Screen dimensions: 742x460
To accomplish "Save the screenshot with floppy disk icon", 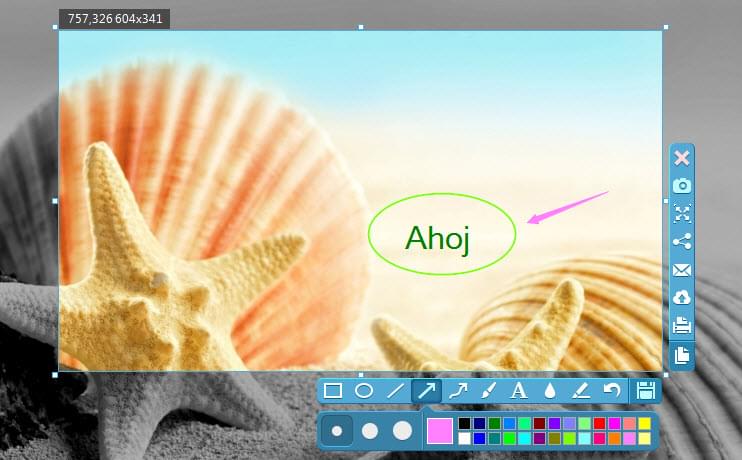I will pos(646,391).
